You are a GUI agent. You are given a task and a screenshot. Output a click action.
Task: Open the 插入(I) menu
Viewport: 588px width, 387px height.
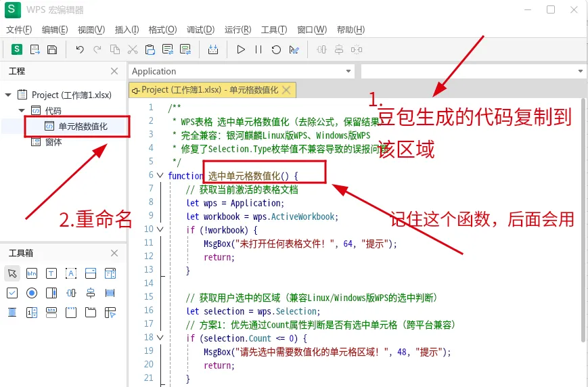tap(127, 30)
